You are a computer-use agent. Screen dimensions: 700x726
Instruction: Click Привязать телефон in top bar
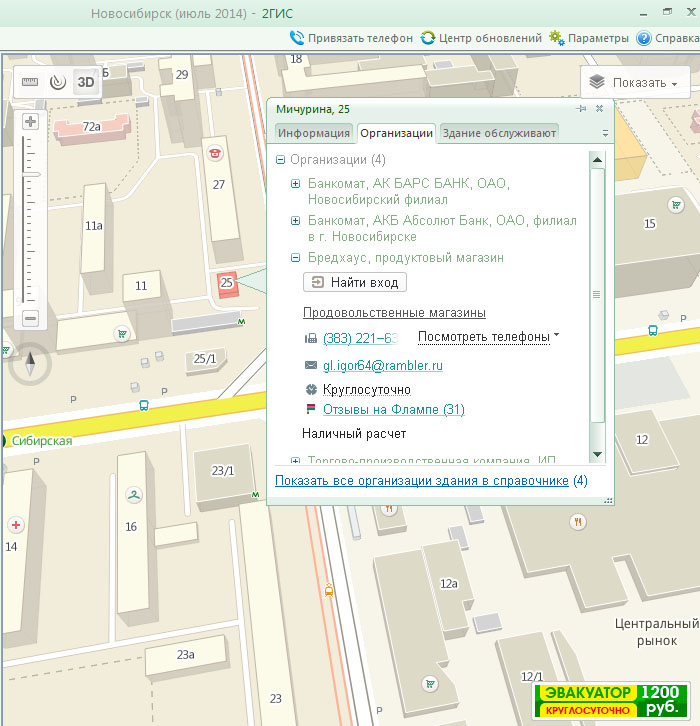(x=351, y=38)
